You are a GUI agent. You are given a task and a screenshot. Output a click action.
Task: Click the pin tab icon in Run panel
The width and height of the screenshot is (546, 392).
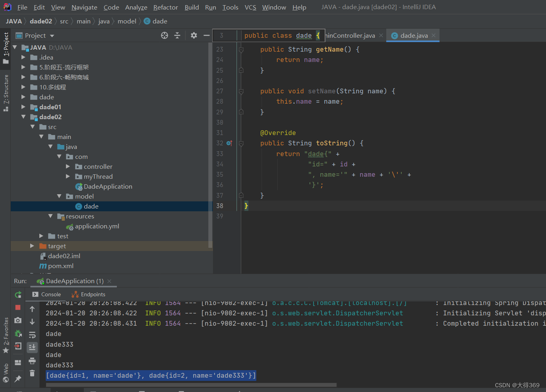[x=18, y=378]
